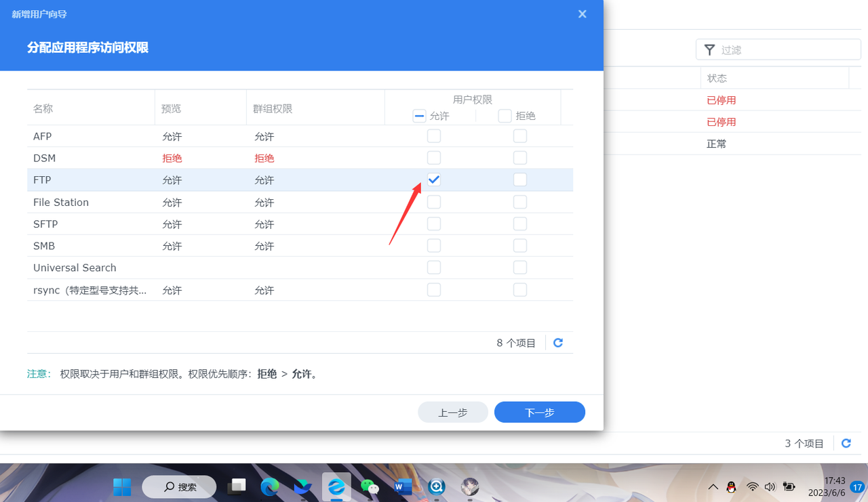Open WeChat from the taskbar
Viewport: 868px width, 502px height.
click(x=370, y=486)
